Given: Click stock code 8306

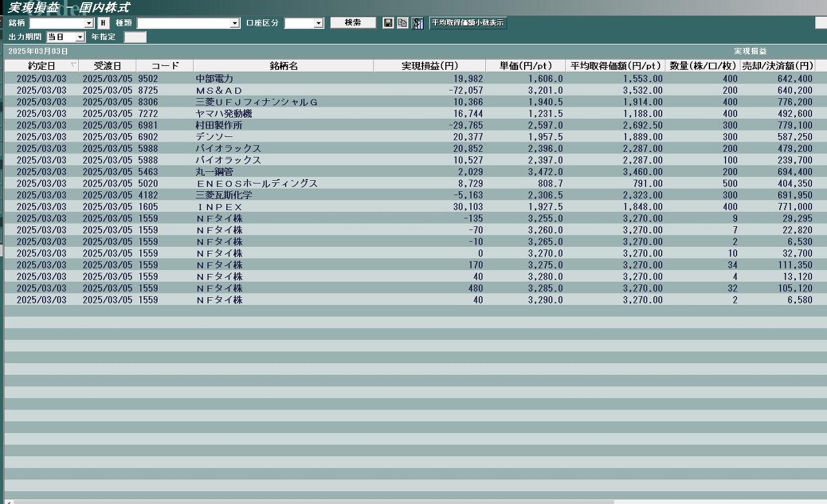Looking at the screenshot, I should [x=148, y=102].
